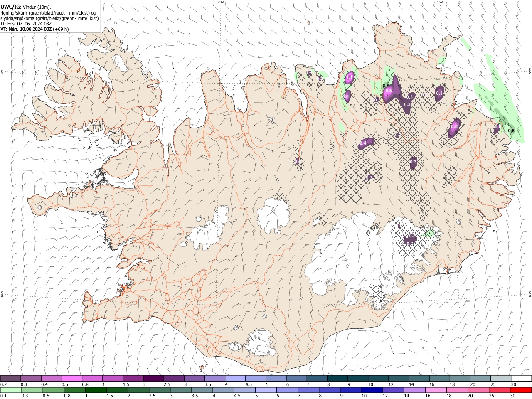Click the '66N' latitude label on right edge

(530, 72)
